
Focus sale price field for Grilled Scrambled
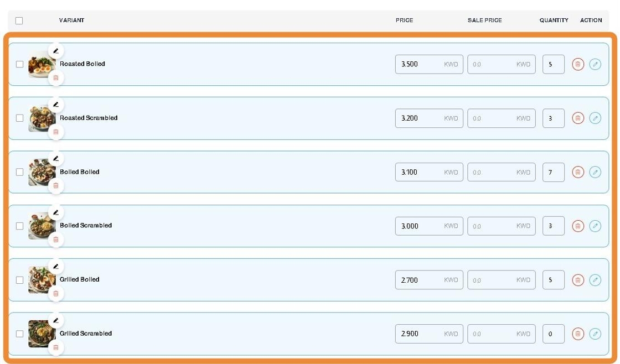tap(502, 334)
